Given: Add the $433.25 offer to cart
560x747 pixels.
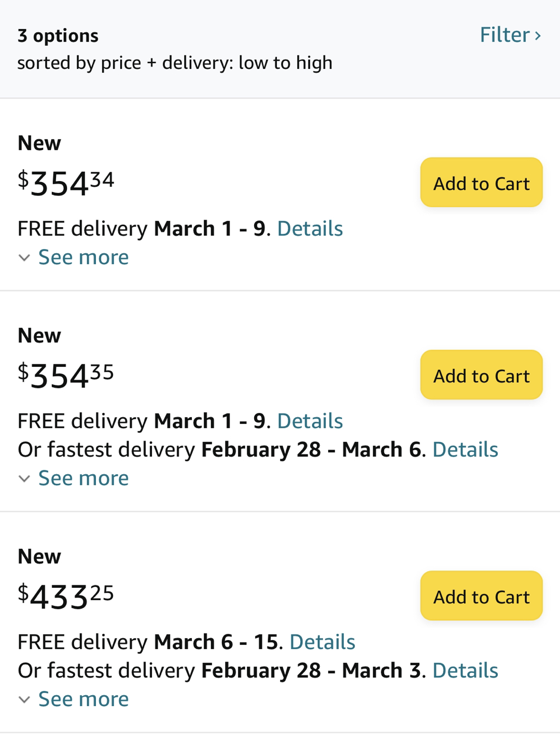Looking at the screenshot, I should [481, 596].
